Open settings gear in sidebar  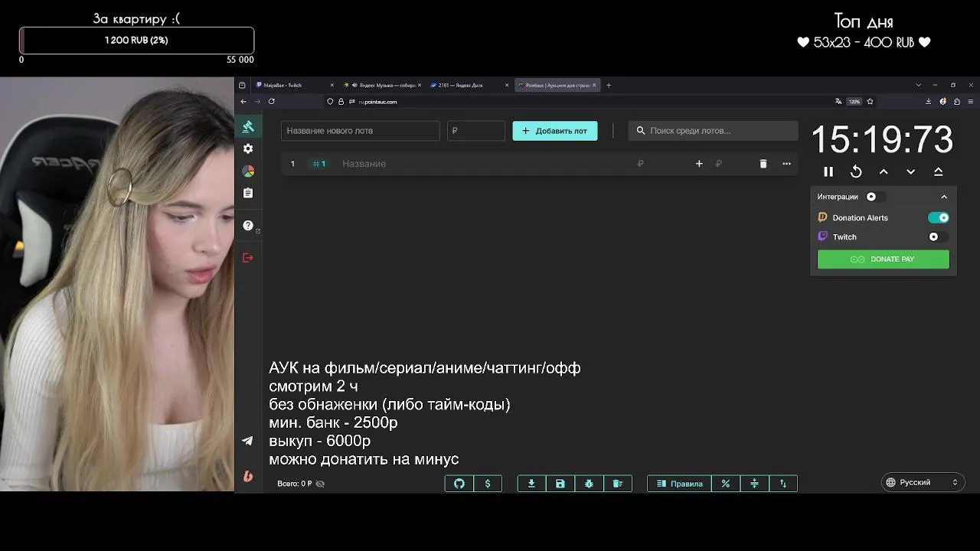[x=247, y=148]
